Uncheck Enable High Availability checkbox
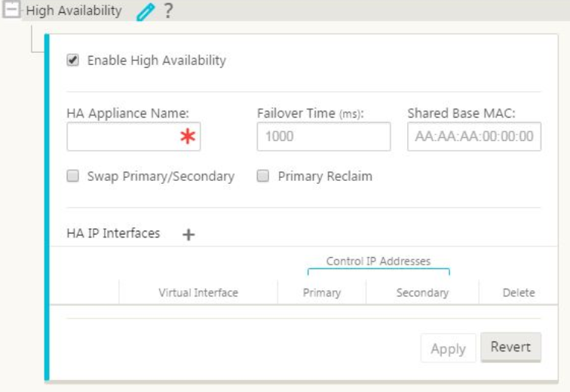This screenshot has height=392, width=570. [72, 60]
